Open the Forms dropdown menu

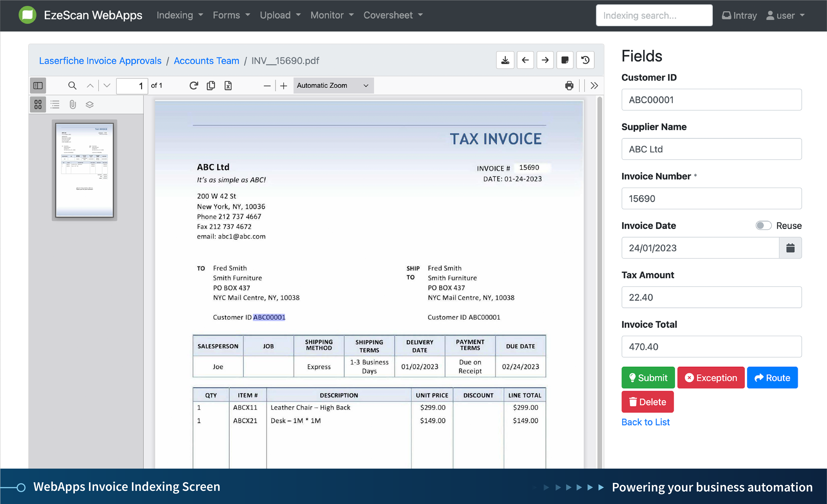coord(232,15)
